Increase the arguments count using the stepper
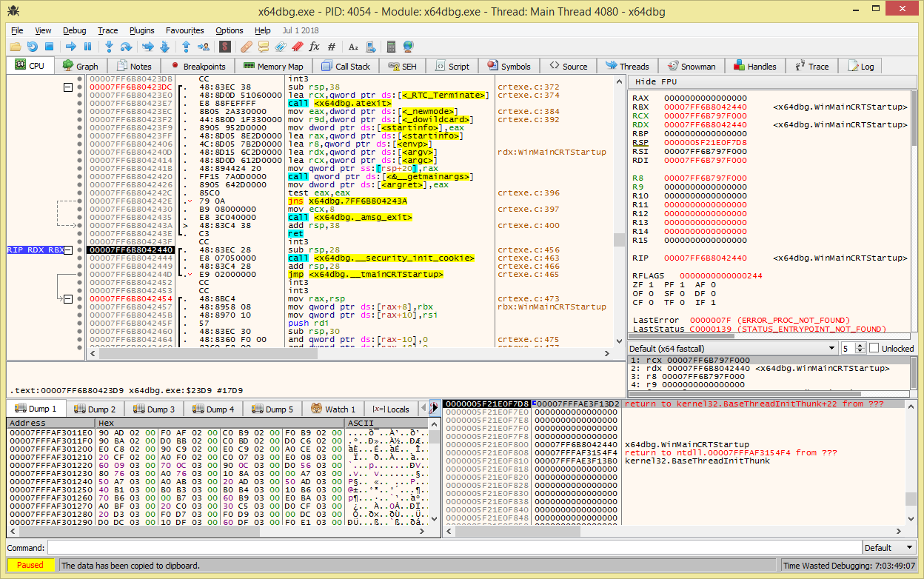924x579 pixels. click(x=860, y=344)
